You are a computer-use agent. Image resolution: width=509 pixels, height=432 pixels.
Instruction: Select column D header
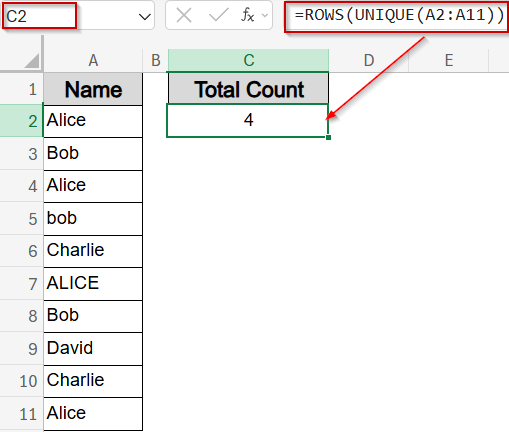pyautogui.click(x=369, y=60)
